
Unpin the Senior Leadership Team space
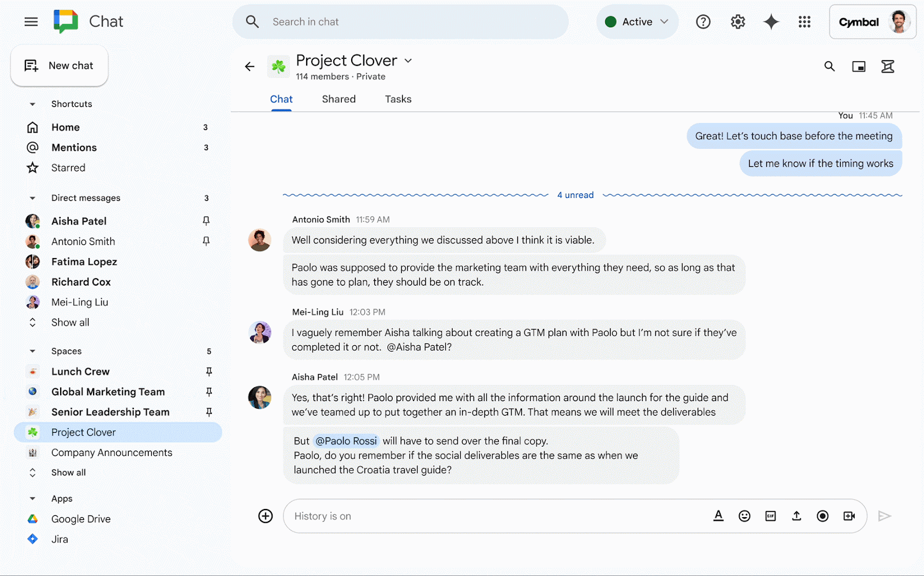click(209, 412)
